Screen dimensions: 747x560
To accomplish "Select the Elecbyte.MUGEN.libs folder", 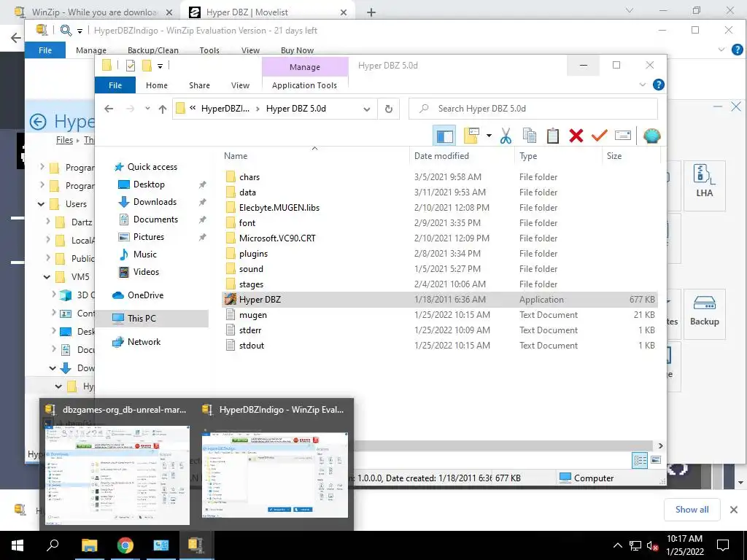I will (279, 208).
